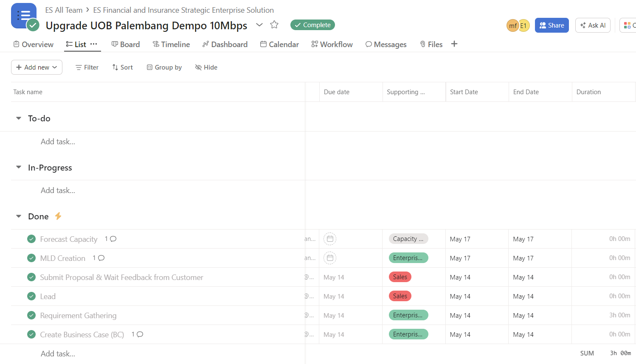This screenshot has height=364, width=636.
Task: Toggle completion of Requirement Gathering task
Action: pyautogui.click(x=31, y=316)
